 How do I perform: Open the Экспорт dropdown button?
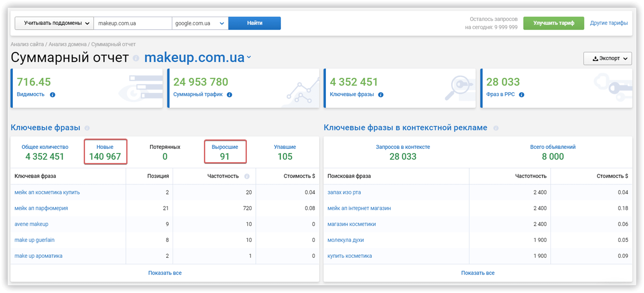[608, 58]
